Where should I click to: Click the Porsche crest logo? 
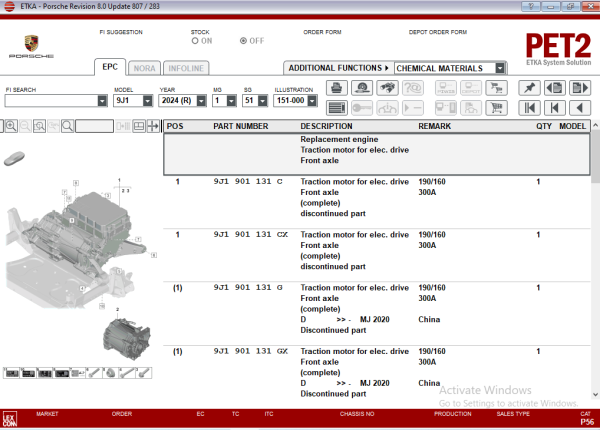point(31,43)
